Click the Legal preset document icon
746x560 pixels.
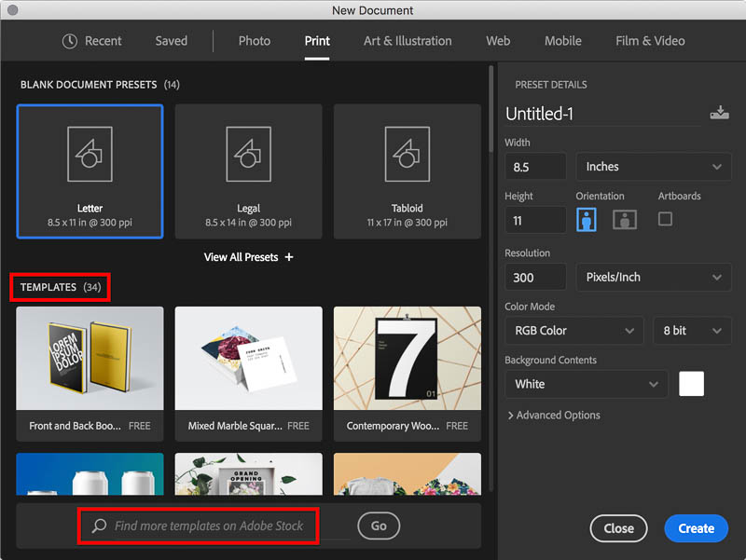(248, 154)
